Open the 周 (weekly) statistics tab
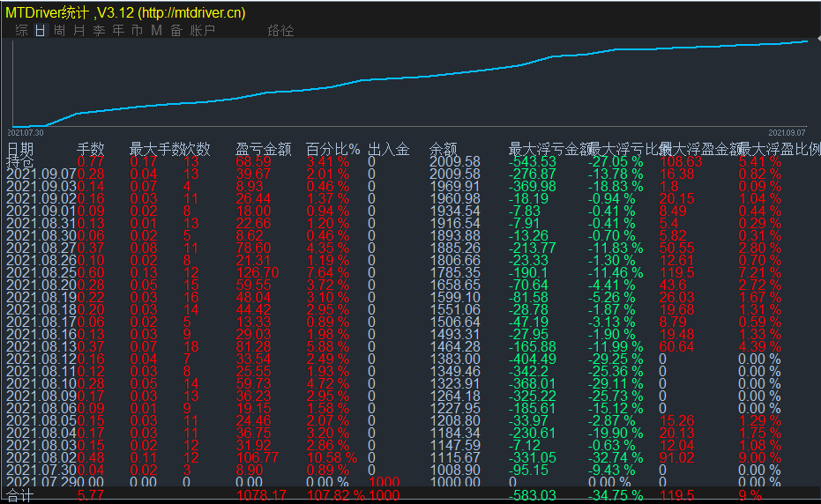821x504 pixels. (x=60, y=31)
